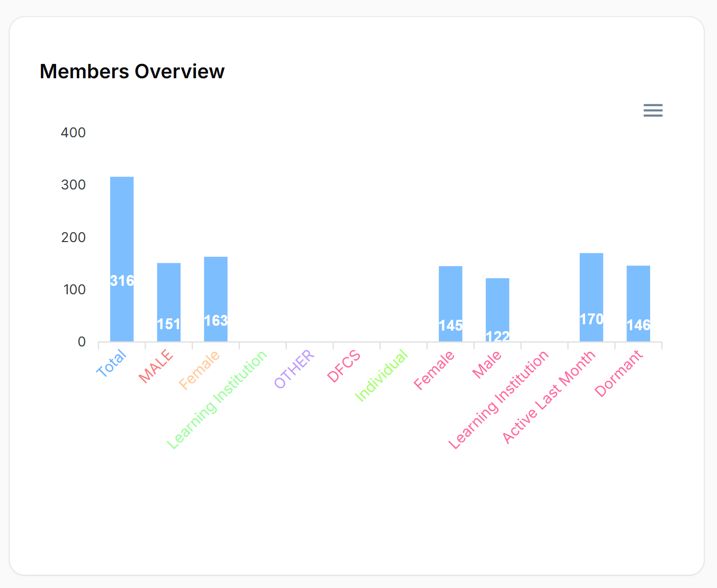Image resolution: width=717 pixels, height=588 pixels.
Task: Select the pink Learning Institution axis label
Action: click(499, 400)
